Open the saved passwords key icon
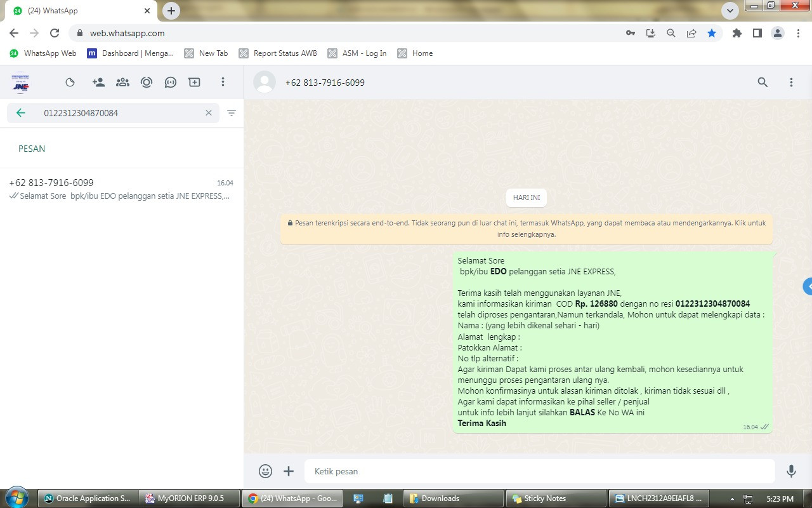The image size is (812, 508). tap(631, 33)
